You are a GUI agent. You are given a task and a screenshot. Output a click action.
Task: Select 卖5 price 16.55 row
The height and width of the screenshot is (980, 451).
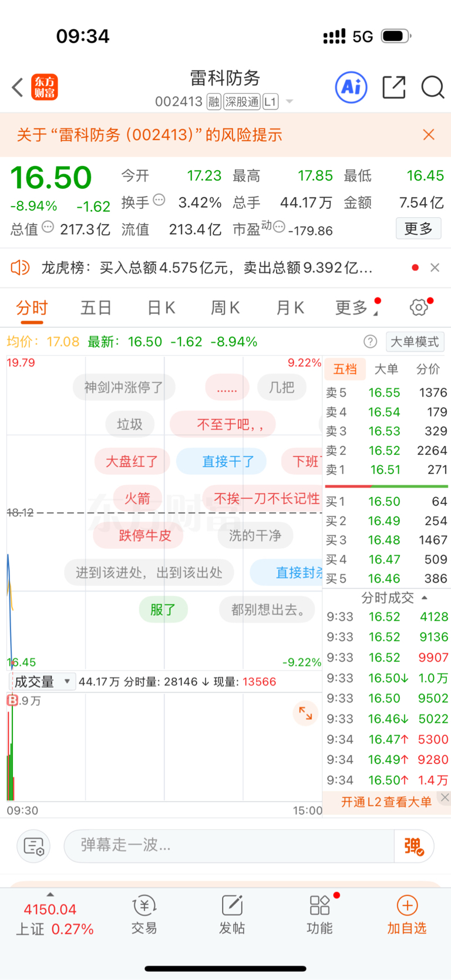386,393
